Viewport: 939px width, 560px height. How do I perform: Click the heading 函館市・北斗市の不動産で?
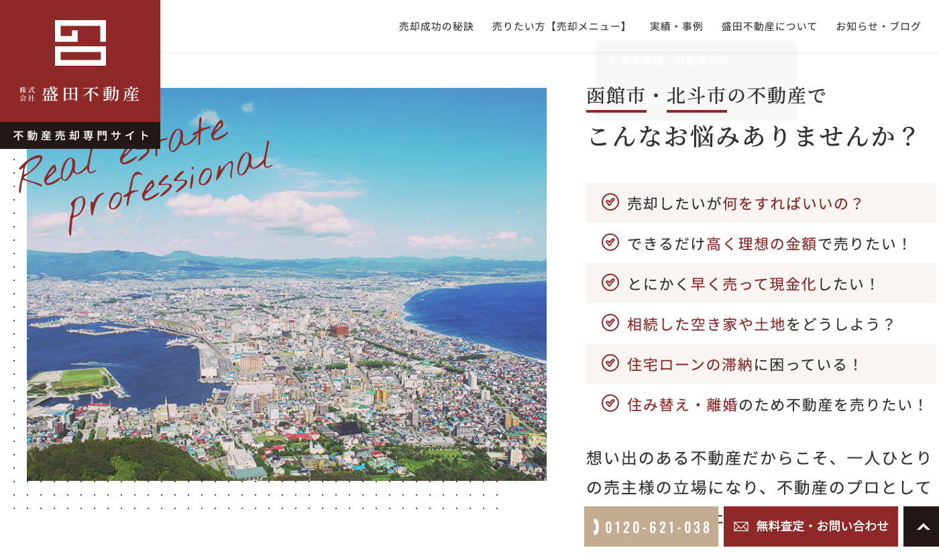click(706, 96)
